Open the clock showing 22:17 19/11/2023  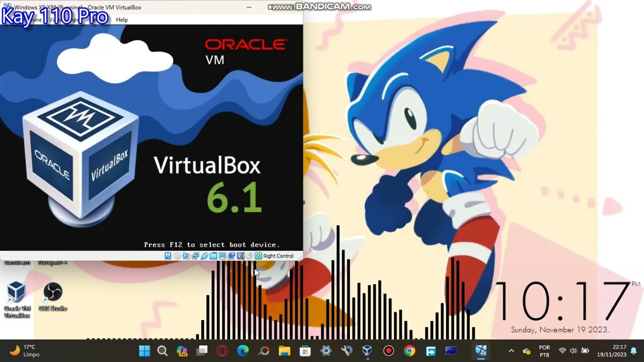point(612,351)
